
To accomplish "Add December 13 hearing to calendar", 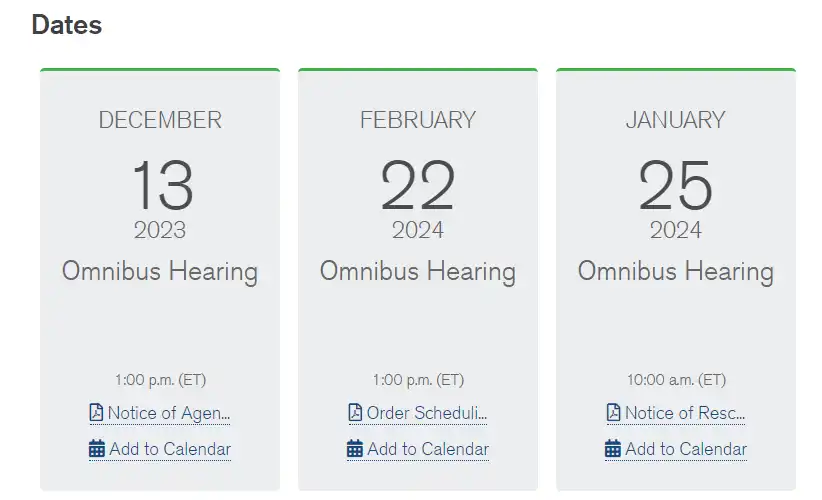I will coord(160,449).
